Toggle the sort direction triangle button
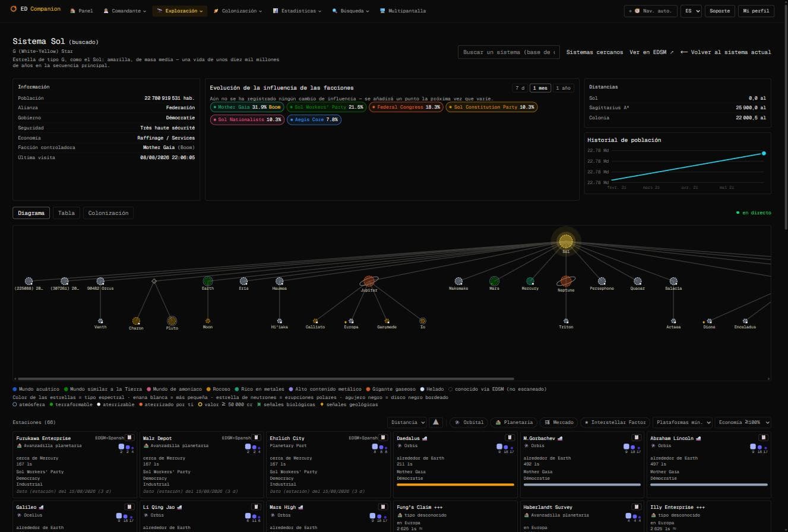The width and height of the screenshot is (788, 532). click(436, 422)
